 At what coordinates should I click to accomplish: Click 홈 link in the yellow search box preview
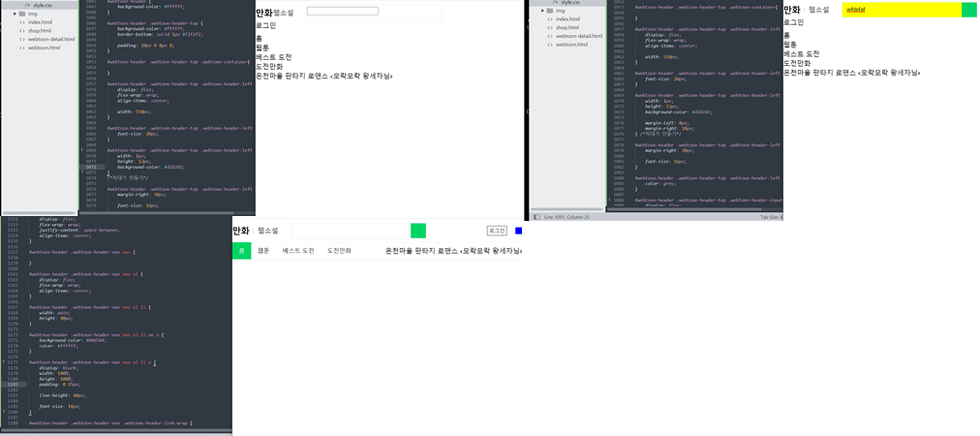787,35
